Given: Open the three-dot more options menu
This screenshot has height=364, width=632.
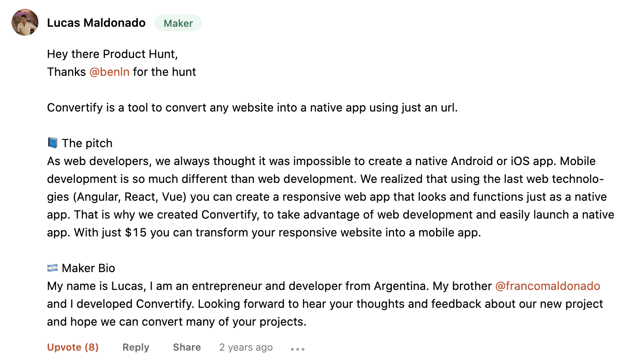Looking at the screenshot, I should point(298,349).
